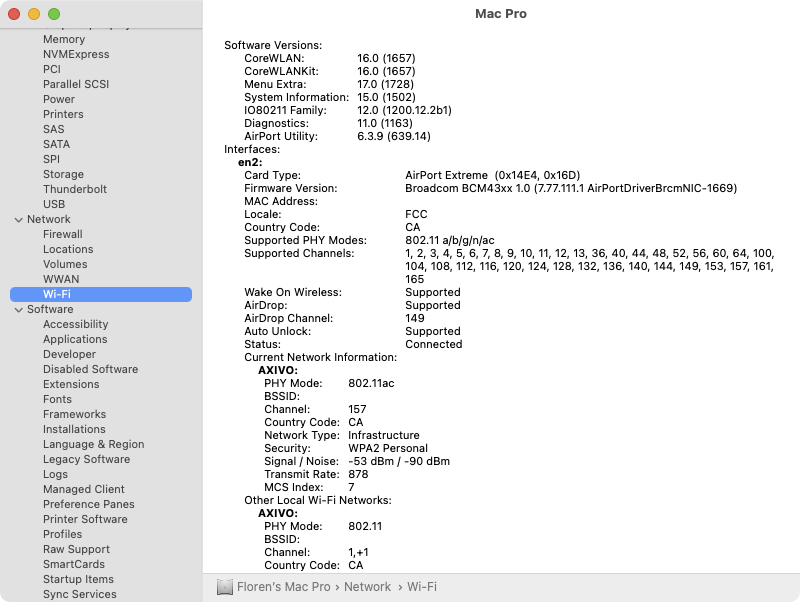Click the computer icon in path bar

point(224,587)
